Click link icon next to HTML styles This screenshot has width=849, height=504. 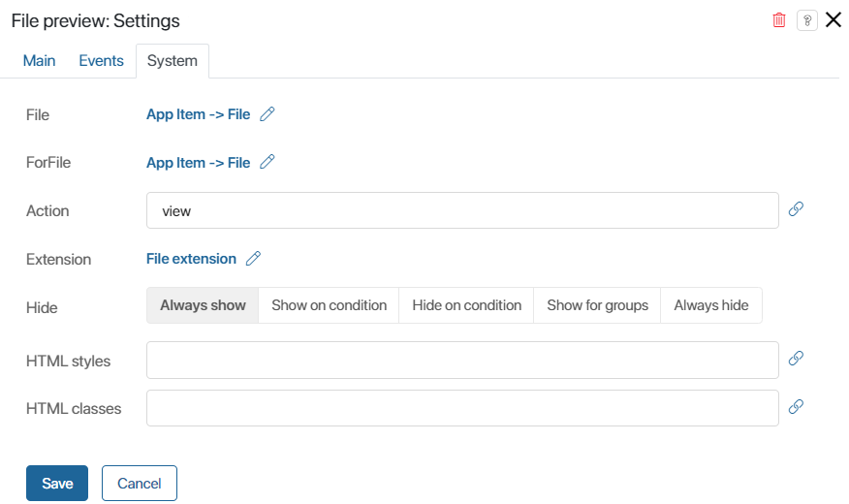pos(796,359)
